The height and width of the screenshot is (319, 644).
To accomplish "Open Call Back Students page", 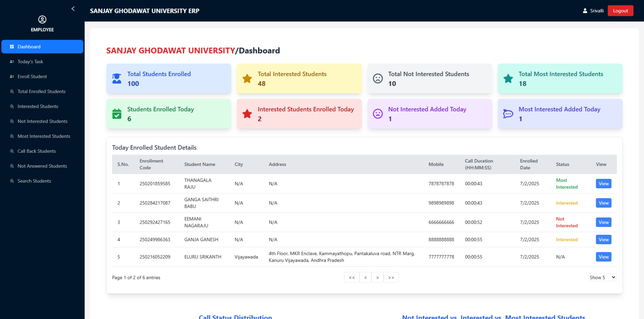I will tap(42, 151).
